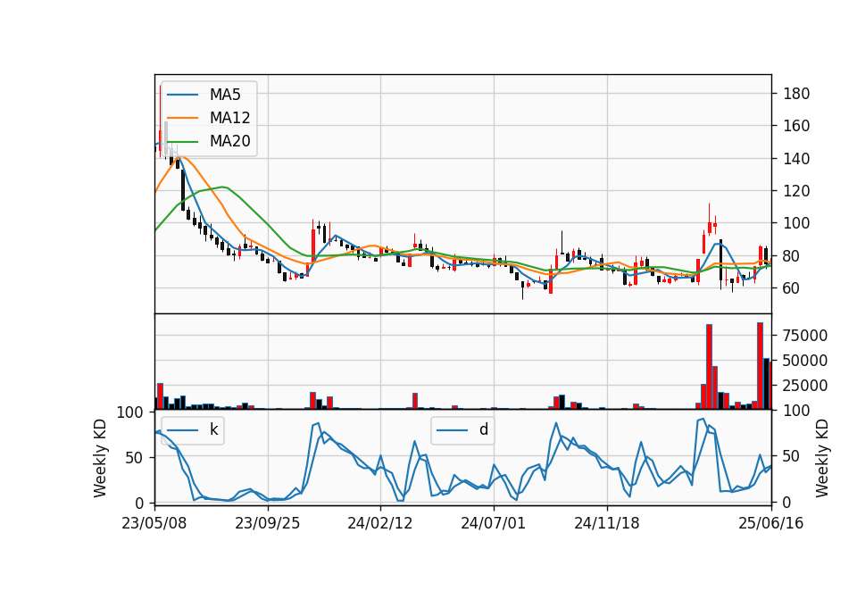The width and height of the screenshot is (857, 616).
Task: Click the left Weekly KD axis title
Action: 100,459
